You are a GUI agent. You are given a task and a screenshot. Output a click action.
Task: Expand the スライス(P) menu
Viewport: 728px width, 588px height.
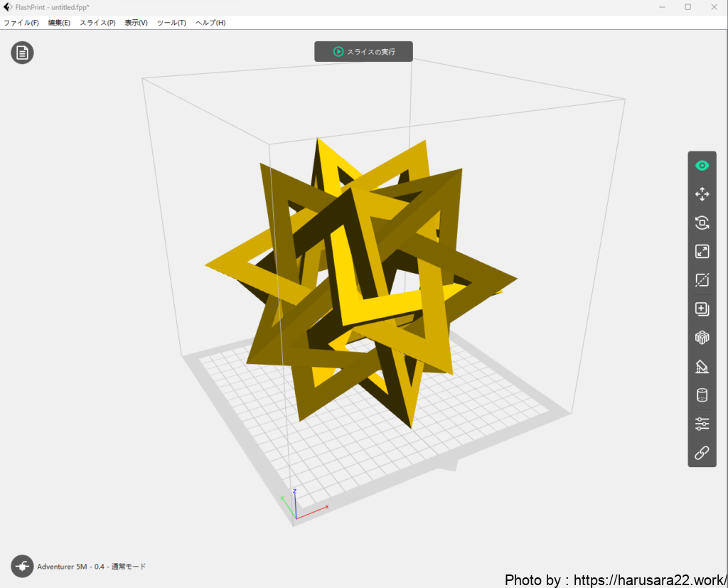(97, 23)
